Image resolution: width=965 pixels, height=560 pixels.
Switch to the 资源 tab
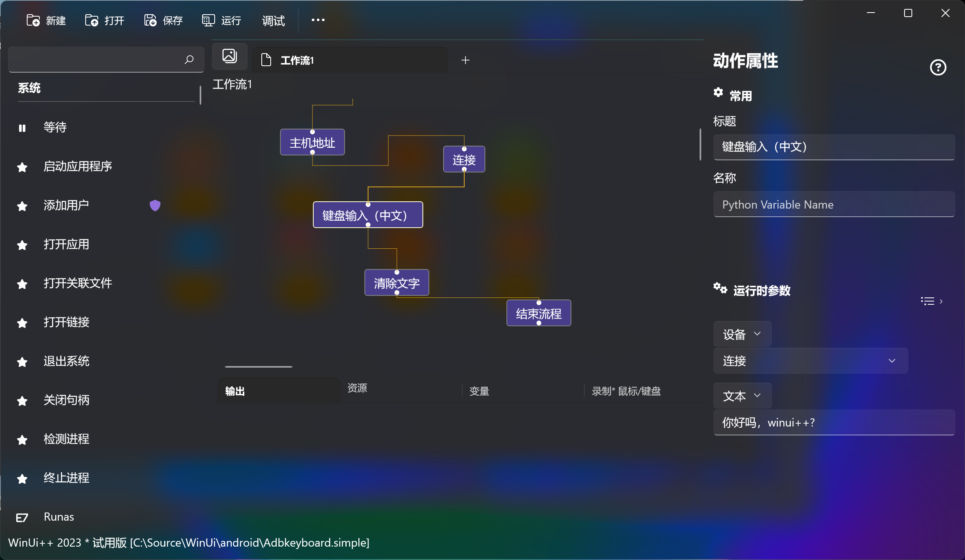click(357, 388)
